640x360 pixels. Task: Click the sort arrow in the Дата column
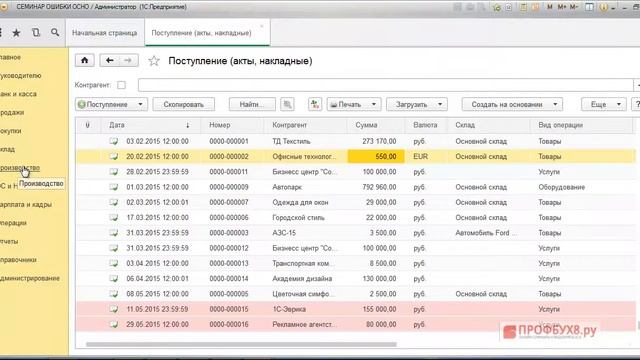pos(187,125)
